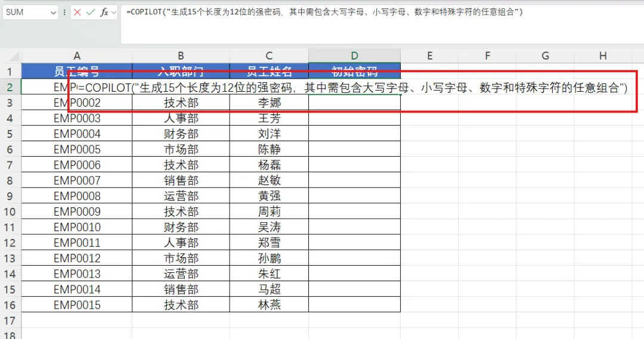The height and width of the screenshot is (339, 644).
Task: Click name cell 周莉
Action: click(x=269, y=212)
